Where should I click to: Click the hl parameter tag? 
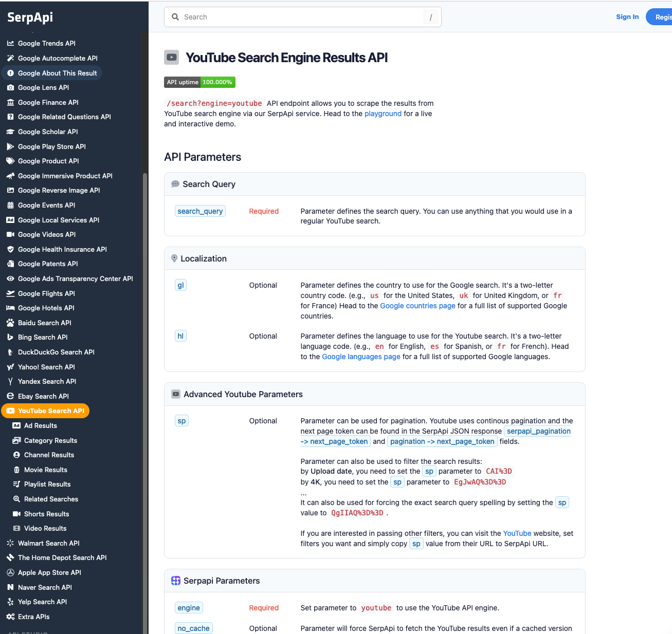180,336
